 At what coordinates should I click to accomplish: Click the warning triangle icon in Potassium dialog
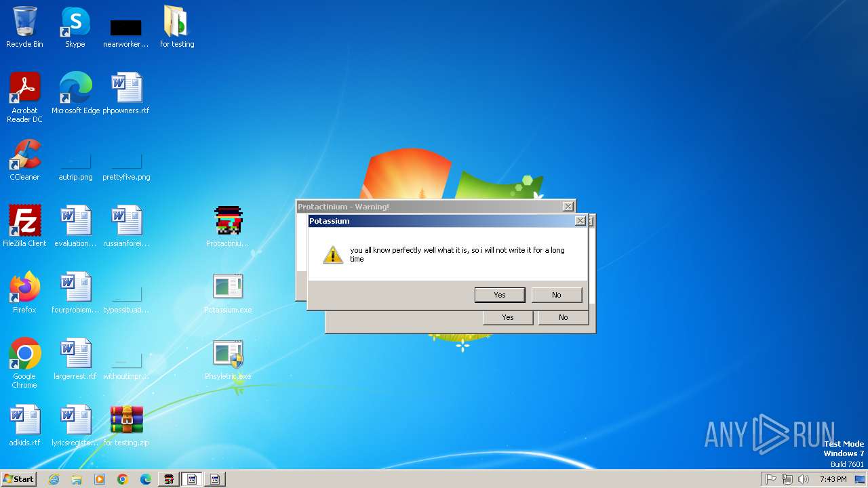pyautogui.click(x=333, y=255)
